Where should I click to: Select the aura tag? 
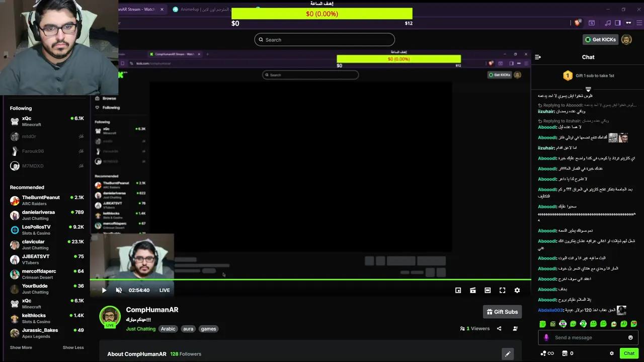188,329
